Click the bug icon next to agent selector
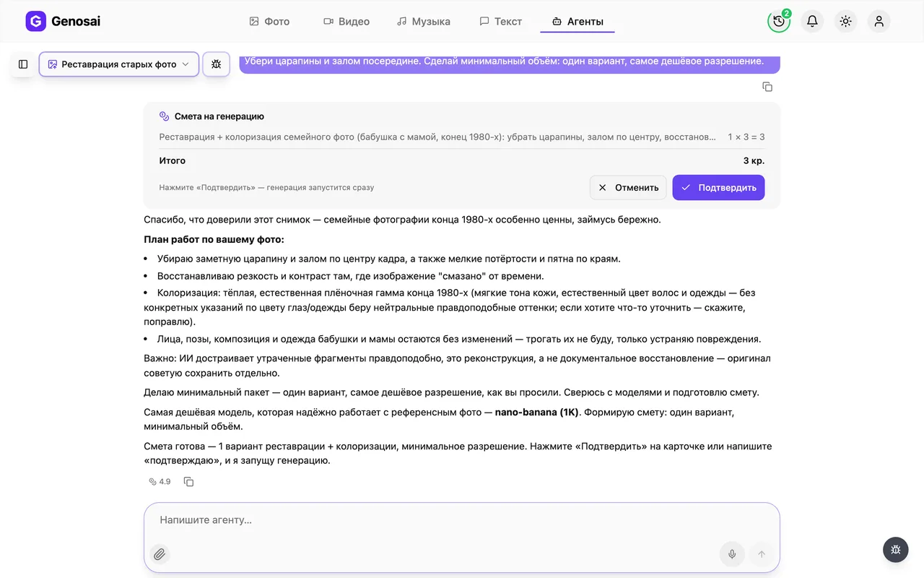Screen dimensions: 924x578 click(217, 64)
